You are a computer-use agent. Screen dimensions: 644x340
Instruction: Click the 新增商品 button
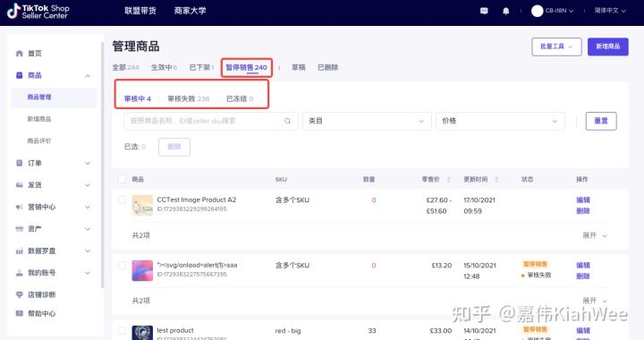(x=608, y=47)
